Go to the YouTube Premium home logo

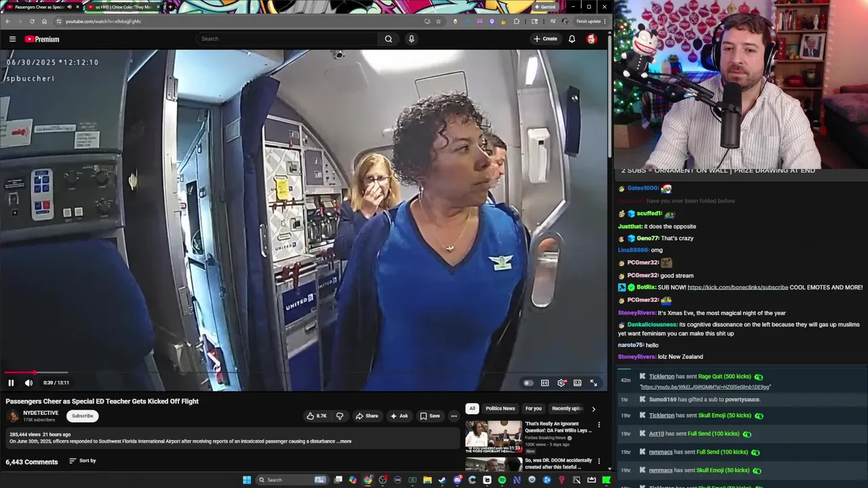[x=42, y=39]
